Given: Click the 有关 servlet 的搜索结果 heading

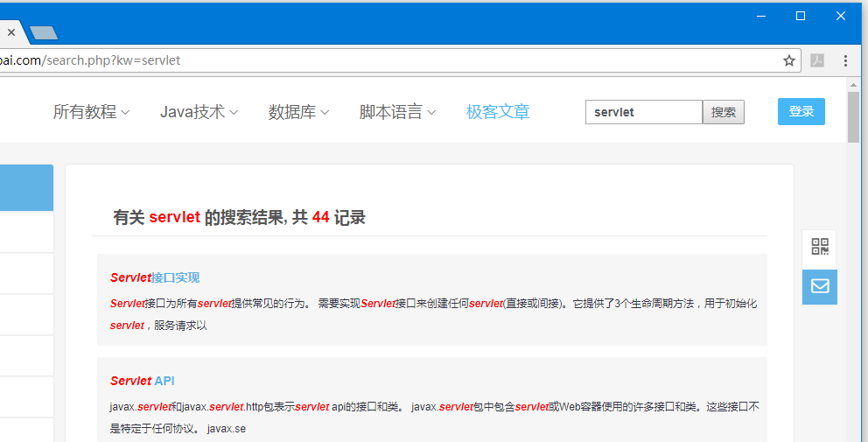Looking at the screenshot, I should [239, 217].
